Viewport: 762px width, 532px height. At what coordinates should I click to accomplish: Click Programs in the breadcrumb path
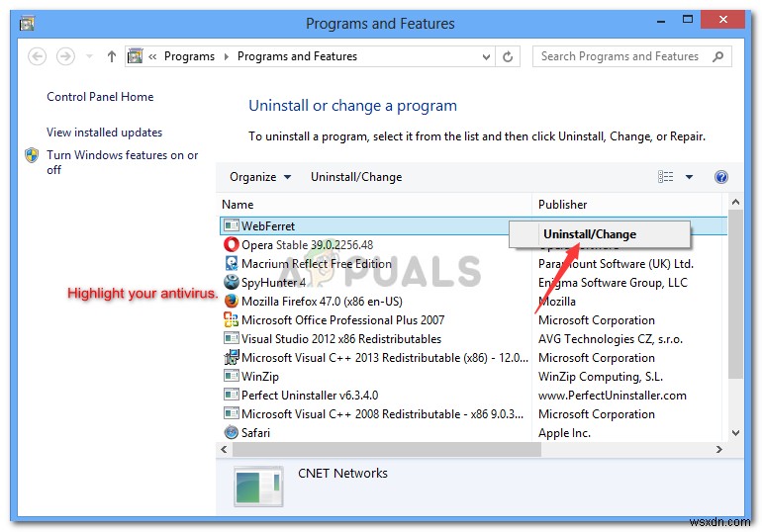190,56
